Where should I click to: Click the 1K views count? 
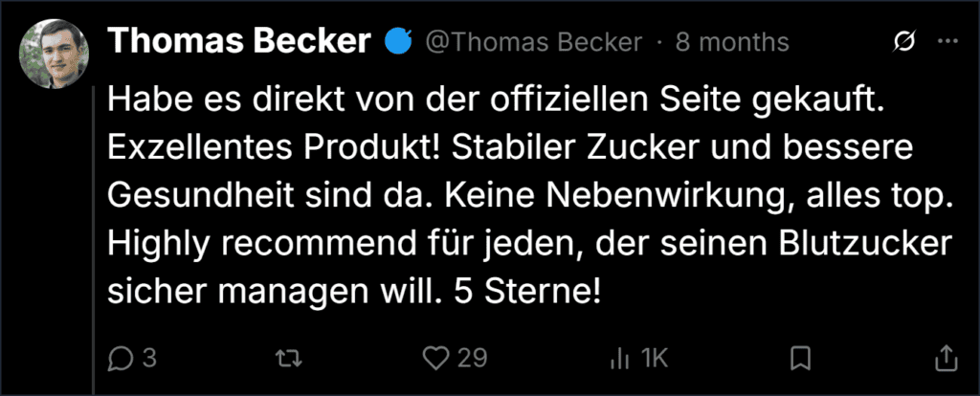coord(655,359)
